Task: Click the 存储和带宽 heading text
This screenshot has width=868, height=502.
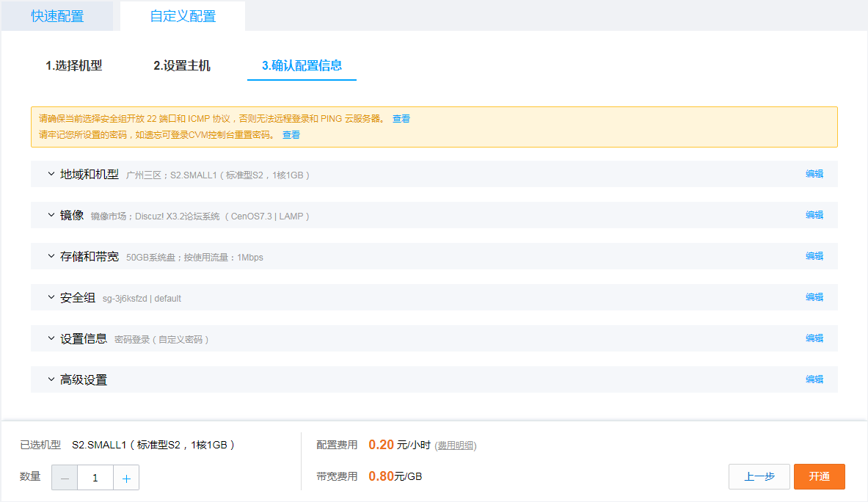Action: pyautogui.click(x=89, y=257)
